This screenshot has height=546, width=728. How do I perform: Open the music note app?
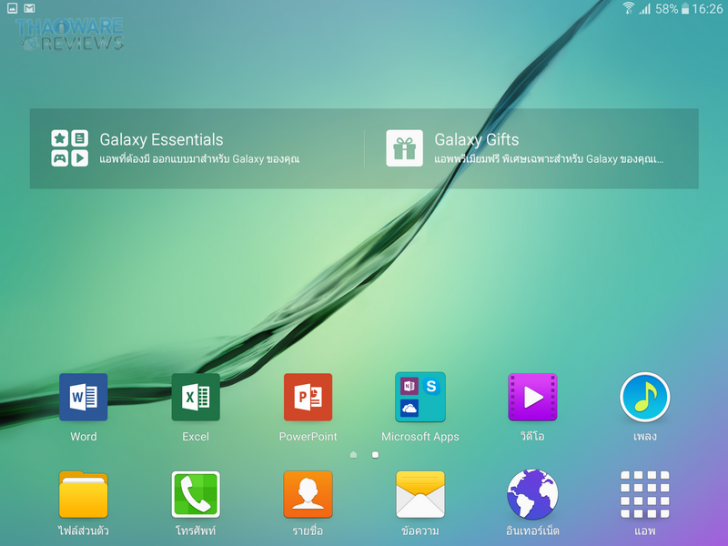tap(645, 397)
